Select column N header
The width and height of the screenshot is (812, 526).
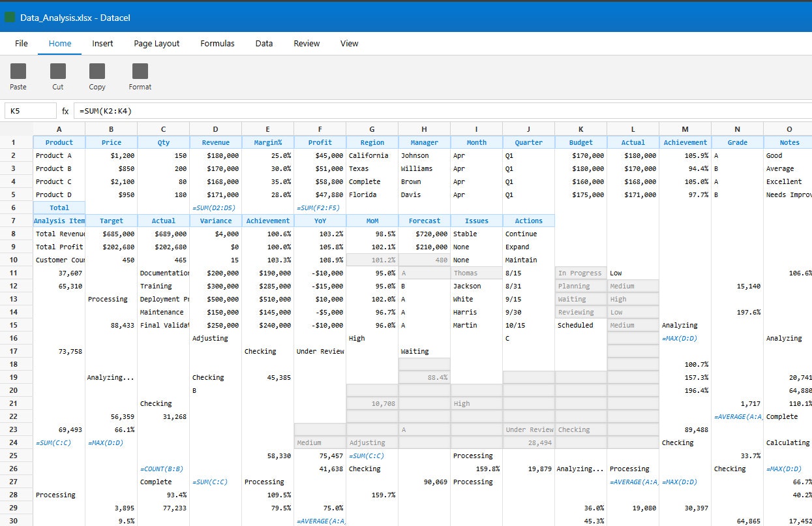point(738,129)
